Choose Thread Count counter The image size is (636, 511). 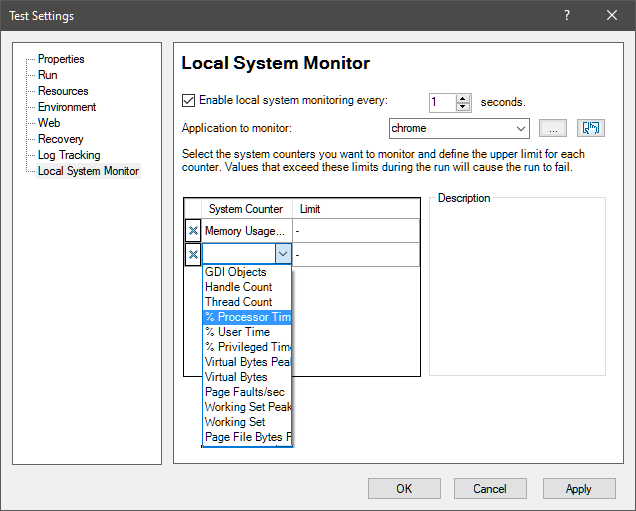pos(247,302)
